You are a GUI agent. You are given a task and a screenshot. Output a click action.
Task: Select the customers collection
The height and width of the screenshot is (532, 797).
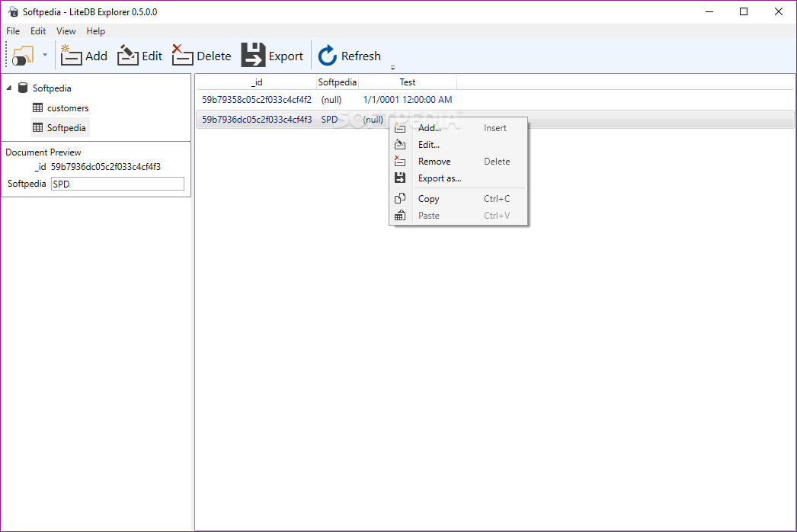pyautogui.click(x=68, y=107)
